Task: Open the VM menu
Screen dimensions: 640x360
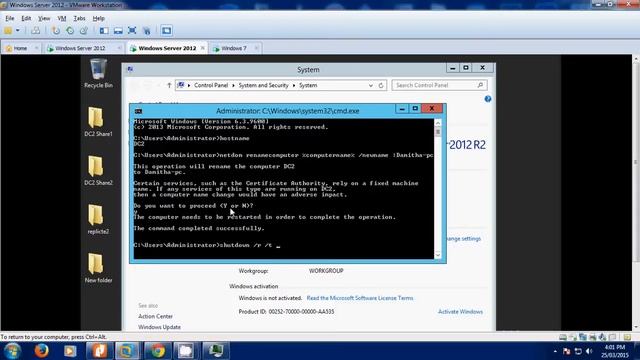Action: [x=62, y=18]
